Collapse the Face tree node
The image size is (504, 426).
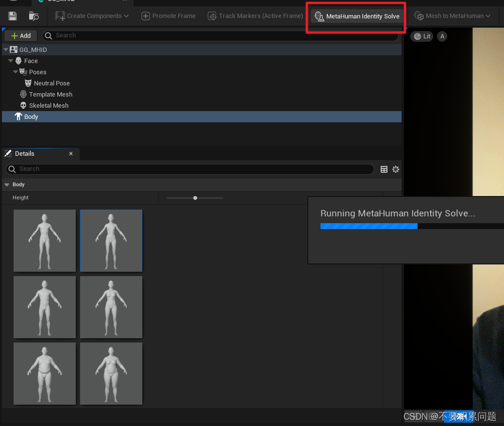click(x=11, y=61)
